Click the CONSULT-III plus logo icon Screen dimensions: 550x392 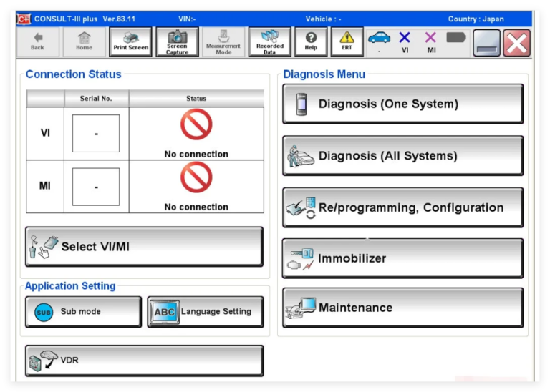point(24,19)
